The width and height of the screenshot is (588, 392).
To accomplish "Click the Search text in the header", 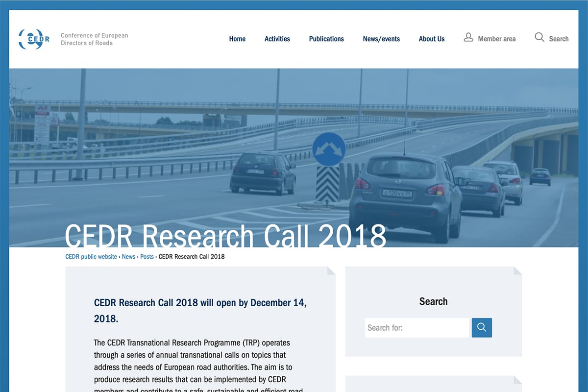I will [x=559, y=39].
